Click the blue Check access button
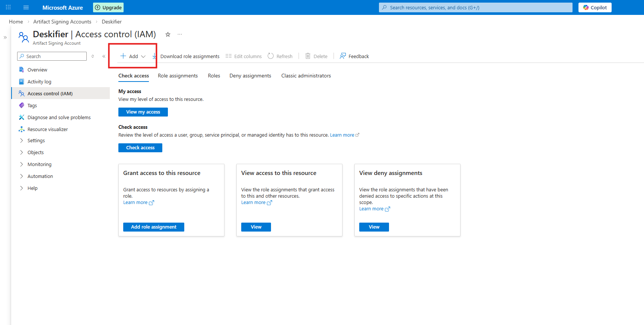The image size is (644, 325). tap(140, 148)
